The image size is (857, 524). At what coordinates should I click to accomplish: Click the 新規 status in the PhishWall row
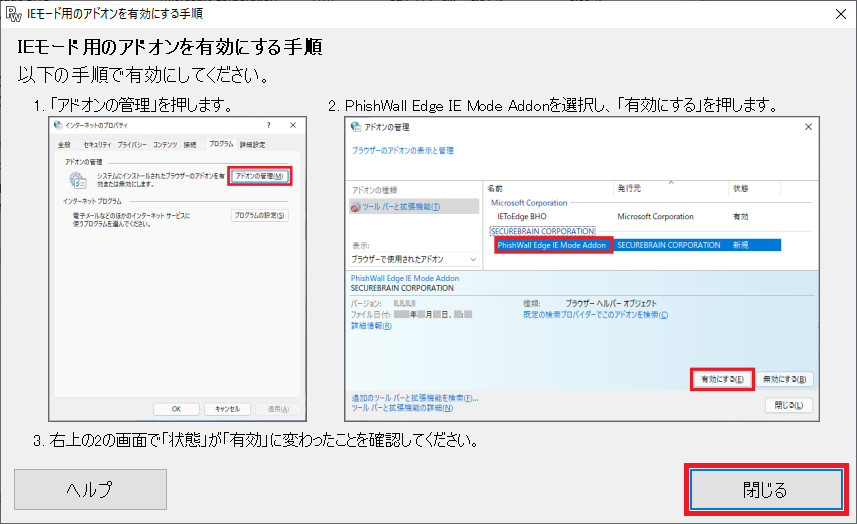click(741, 245)
